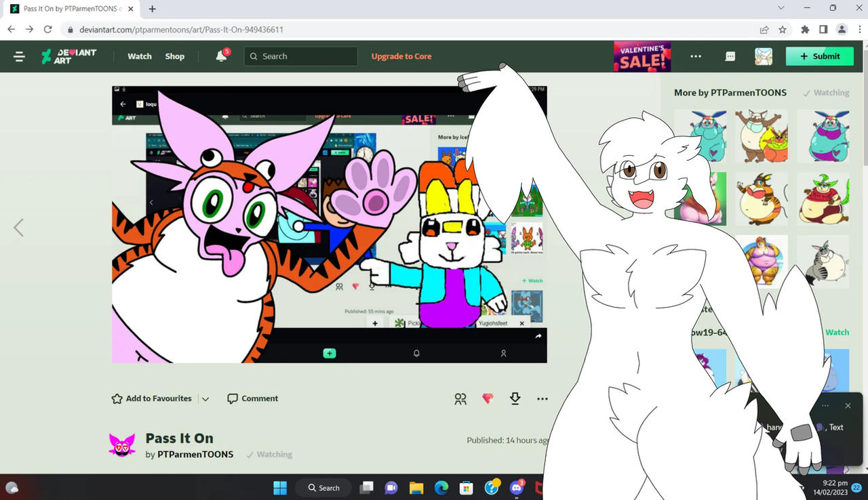Open the gray zebra character thumbnail

(x=823, y=262)
